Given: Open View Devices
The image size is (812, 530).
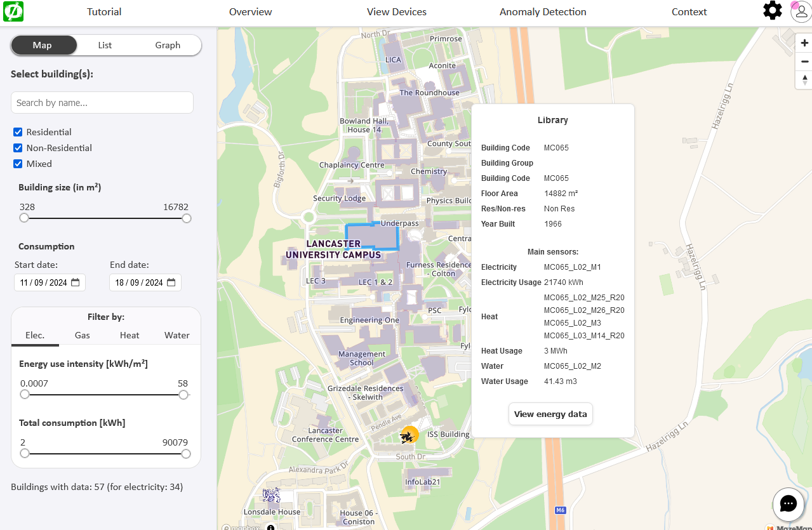Looking at the screenshot, I should (x=397, y=11).
